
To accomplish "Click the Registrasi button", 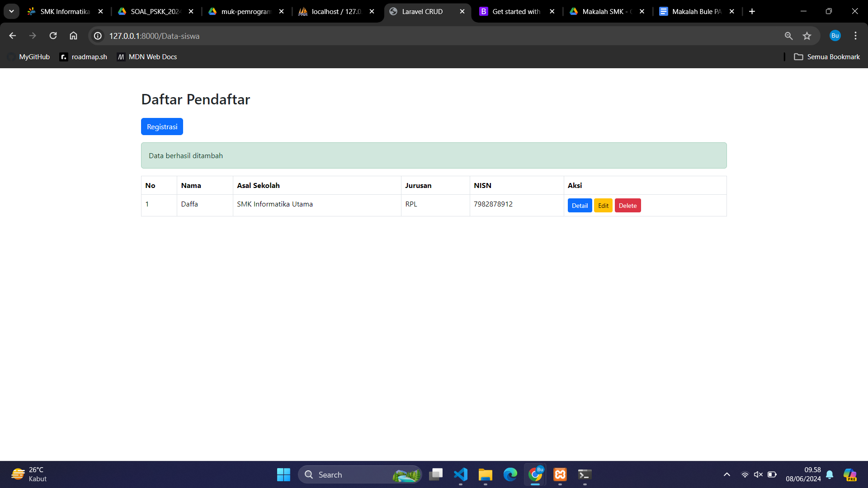I will [162, 127].
